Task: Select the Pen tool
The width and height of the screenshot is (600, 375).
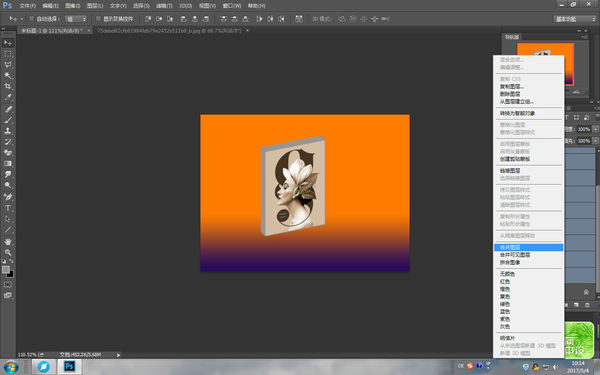Action: pyautogui.click(x=8, y=197)
